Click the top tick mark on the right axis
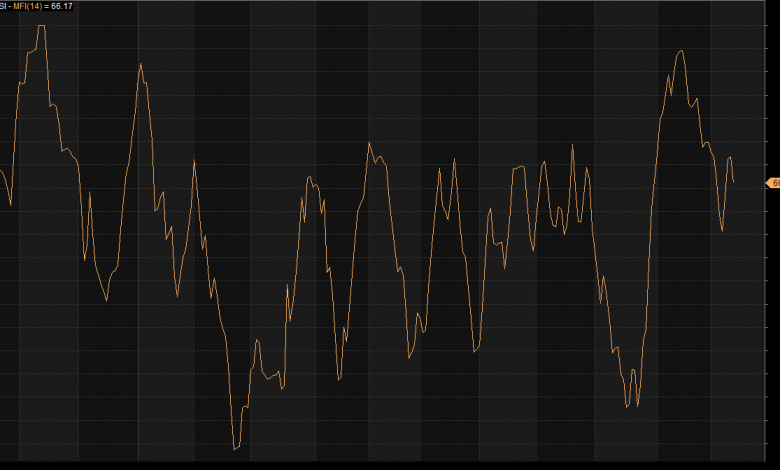This screenshot has width=780, height=470. point(766,26)
